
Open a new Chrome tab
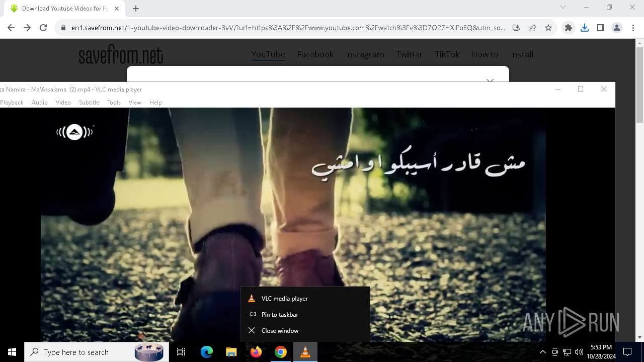click(x=136, y=8)
